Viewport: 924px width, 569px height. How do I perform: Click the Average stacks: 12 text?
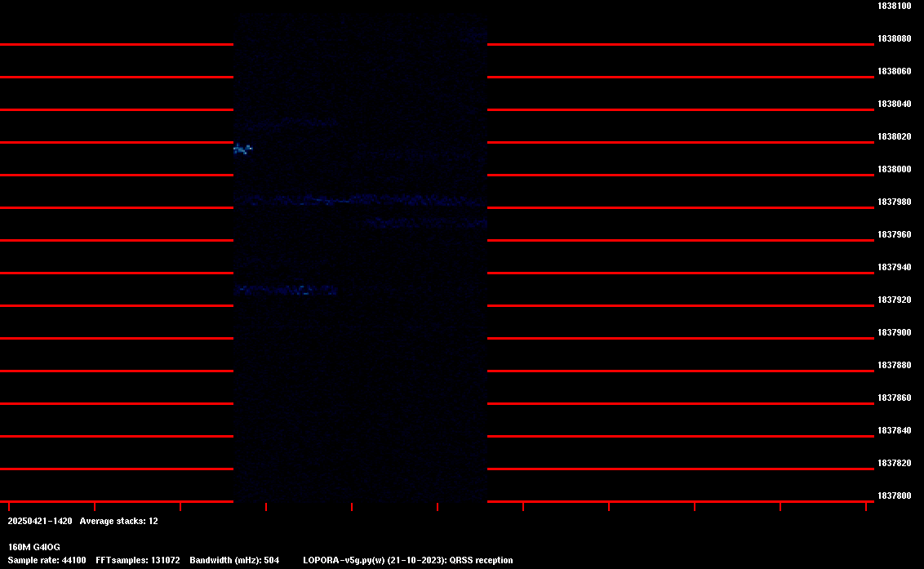pos(118,521)
